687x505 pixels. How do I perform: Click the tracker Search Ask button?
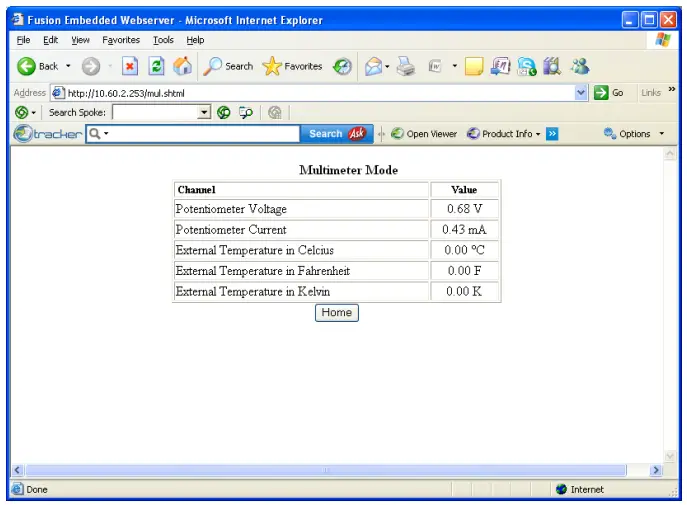(x=336, y=134)
